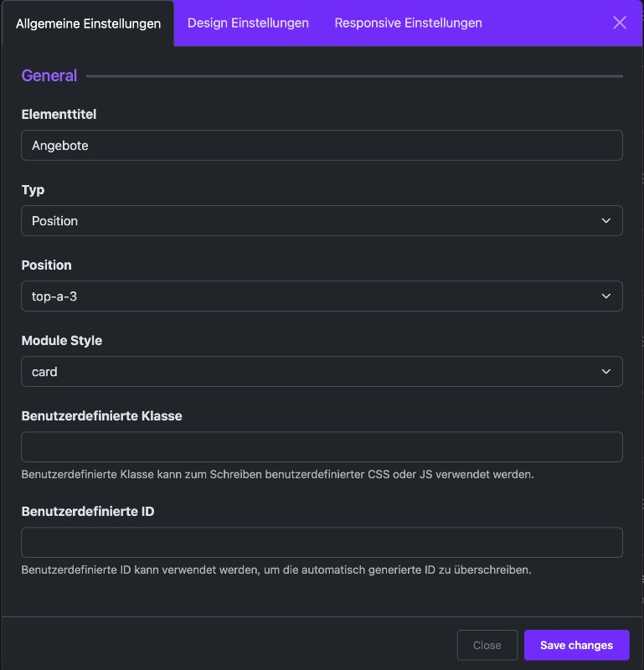644x670 pixels.
Task: Select the Allgemeine Einstellungen tab
Action: coord(88,24)
